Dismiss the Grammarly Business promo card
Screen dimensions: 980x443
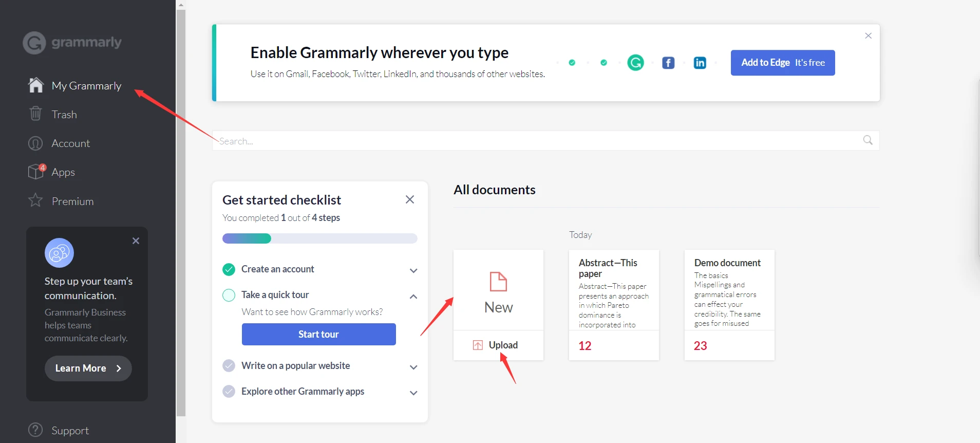point(136,241)
